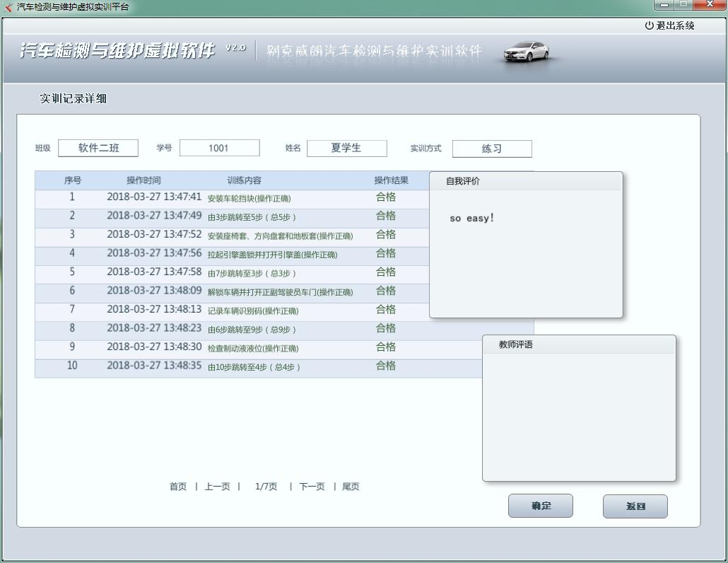Click the 训练内容 column header
The height and width of the screenshot is (563, 728).
point(244,180)
